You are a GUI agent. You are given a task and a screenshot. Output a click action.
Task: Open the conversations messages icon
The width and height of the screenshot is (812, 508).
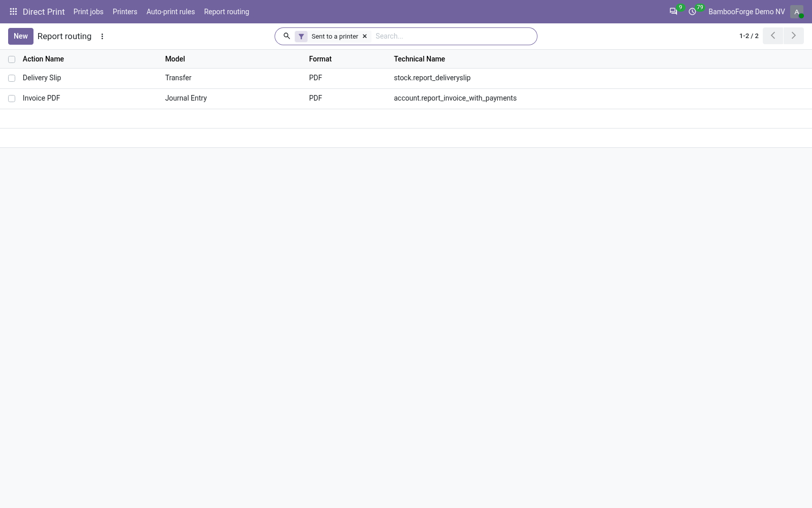[x=673, y=12]
